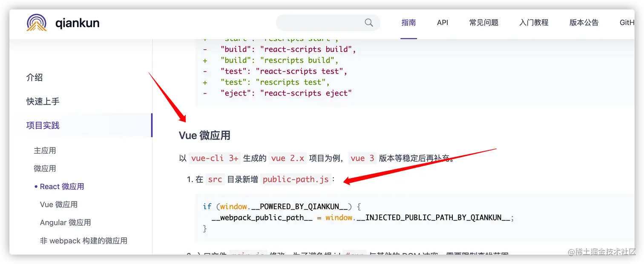Click the "react-scripts build" diff line
The height and width of the screenshot is (264, 644).
click(x=279, y=49)
